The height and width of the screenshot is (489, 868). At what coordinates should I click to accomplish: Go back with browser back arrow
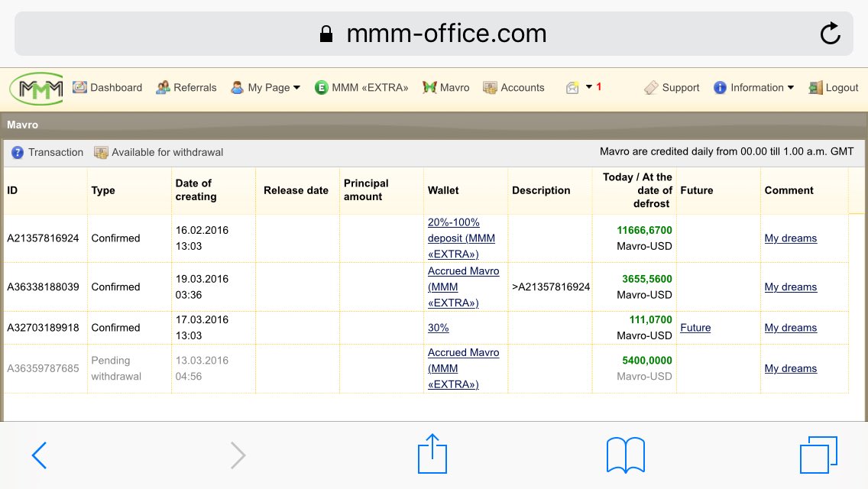pyautogui.click(x=39, y=455)
